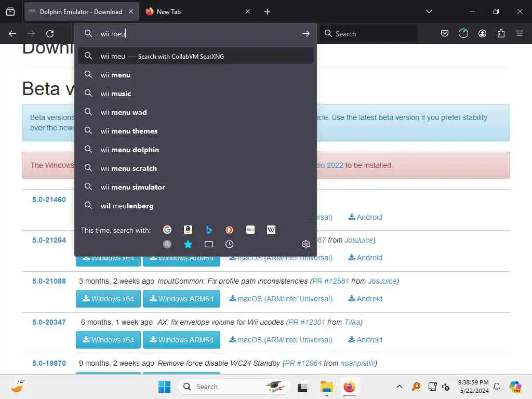
Task: Select 'wii meu' Search with CollabVM SearXNG
Action: [195, 56]
